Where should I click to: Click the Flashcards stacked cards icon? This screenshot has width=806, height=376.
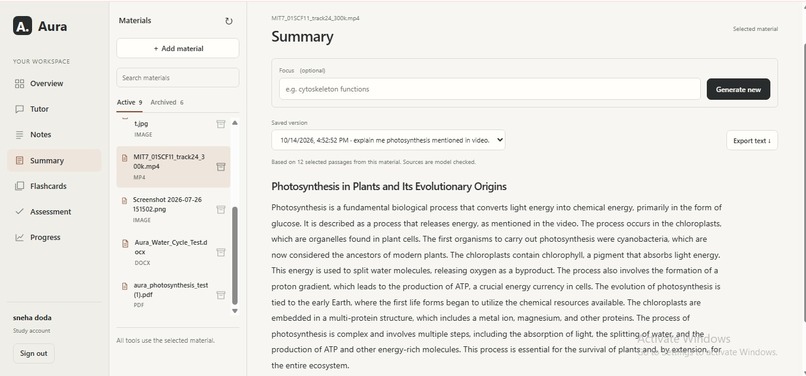(x=20, y=186)
